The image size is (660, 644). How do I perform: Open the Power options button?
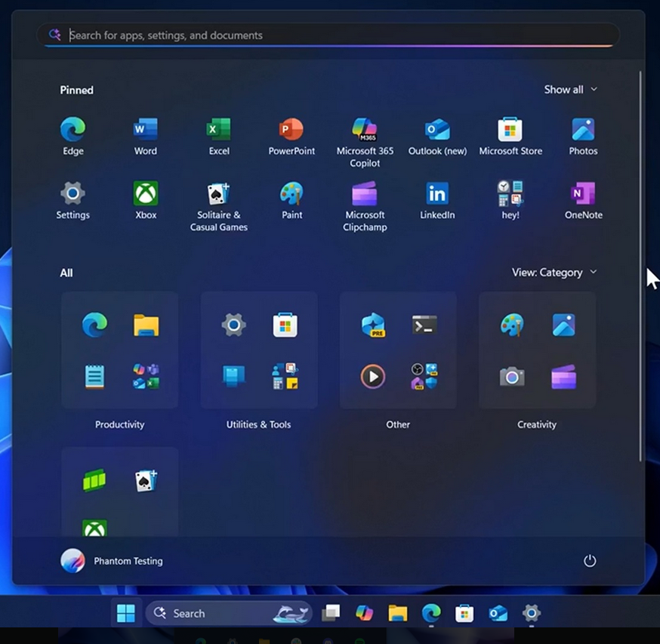pyautogui.click(x=589, y=561)
